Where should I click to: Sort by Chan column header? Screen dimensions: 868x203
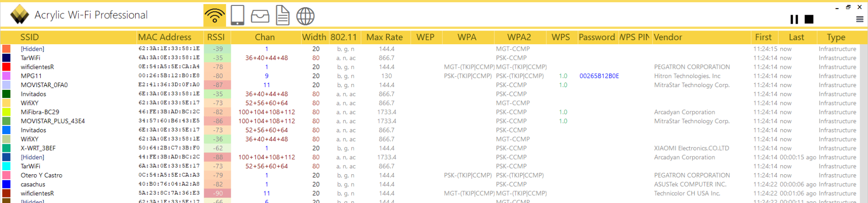[265, 37]
